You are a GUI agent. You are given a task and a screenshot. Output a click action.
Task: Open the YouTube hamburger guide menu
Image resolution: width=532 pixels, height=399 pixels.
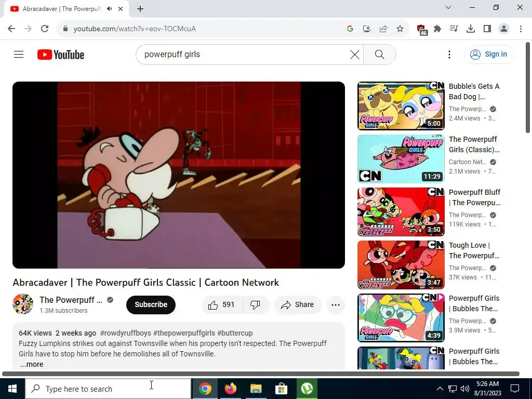[x=19, y=54]
